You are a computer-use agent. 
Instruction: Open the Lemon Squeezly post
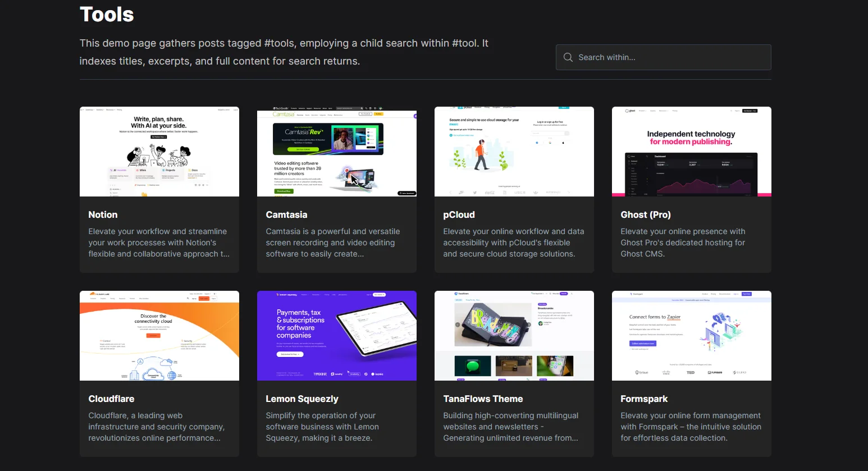click(x=302, y=399)
